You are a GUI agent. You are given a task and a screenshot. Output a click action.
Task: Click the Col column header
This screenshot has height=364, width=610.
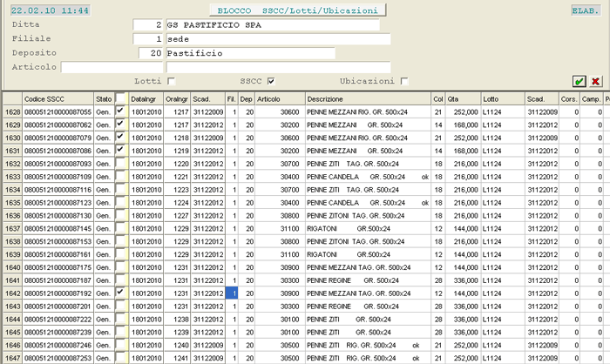click(x=438, y=99)
